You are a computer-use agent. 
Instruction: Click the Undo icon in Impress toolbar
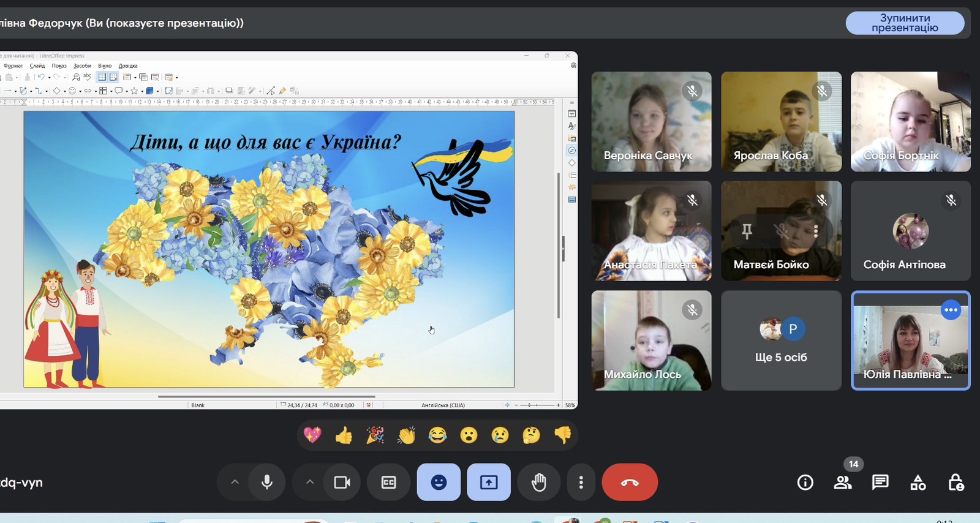point(41,77)
